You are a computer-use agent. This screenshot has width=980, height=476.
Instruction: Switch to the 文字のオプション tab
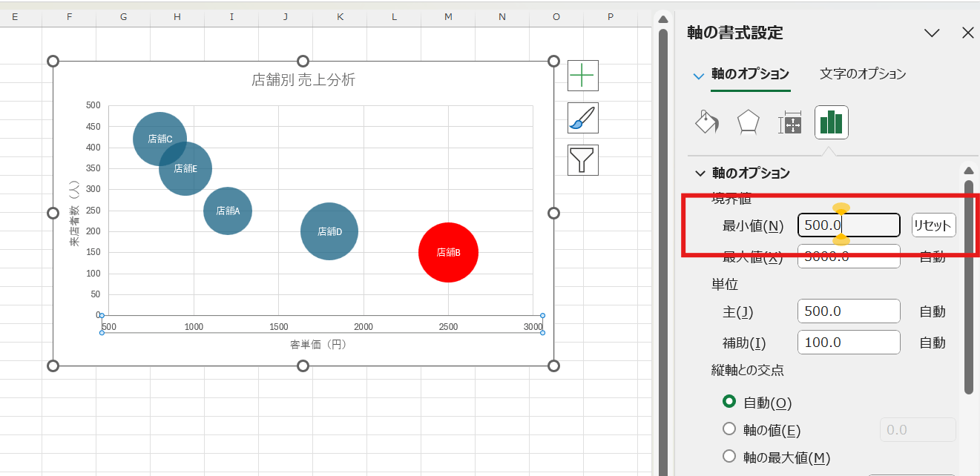(862, 73)
